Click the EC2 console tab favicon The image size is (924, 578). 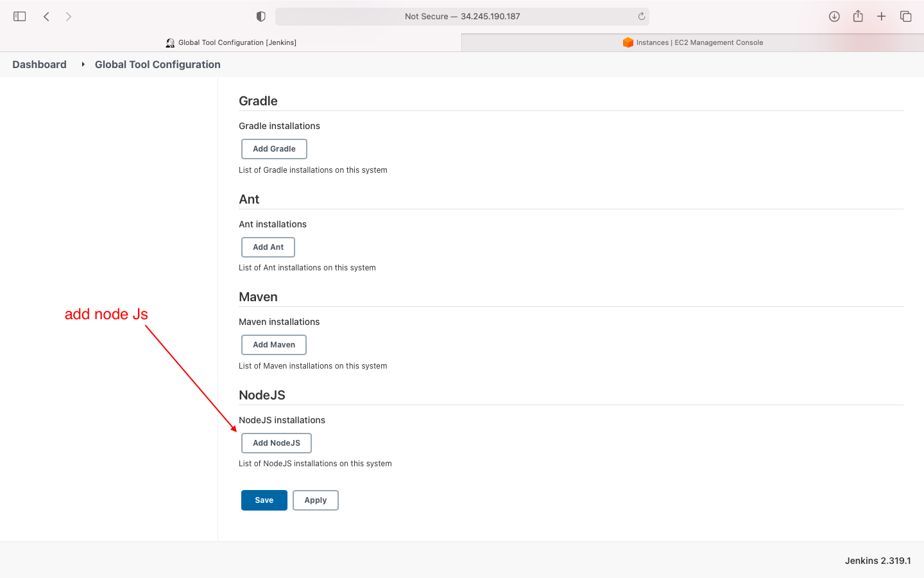coord(628,42)
